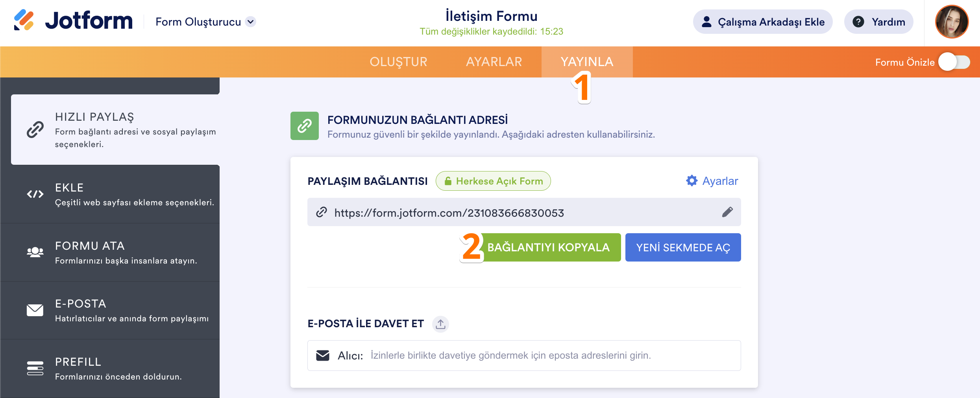Click the Herkese Açık Form access badge

pyautogui.click(x=493, y=181)
